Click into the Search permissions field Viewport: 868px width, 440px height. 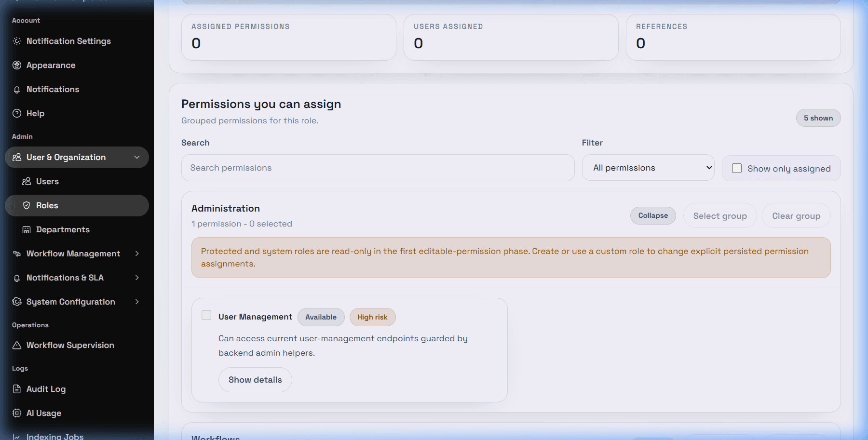[x=378, y=168]
